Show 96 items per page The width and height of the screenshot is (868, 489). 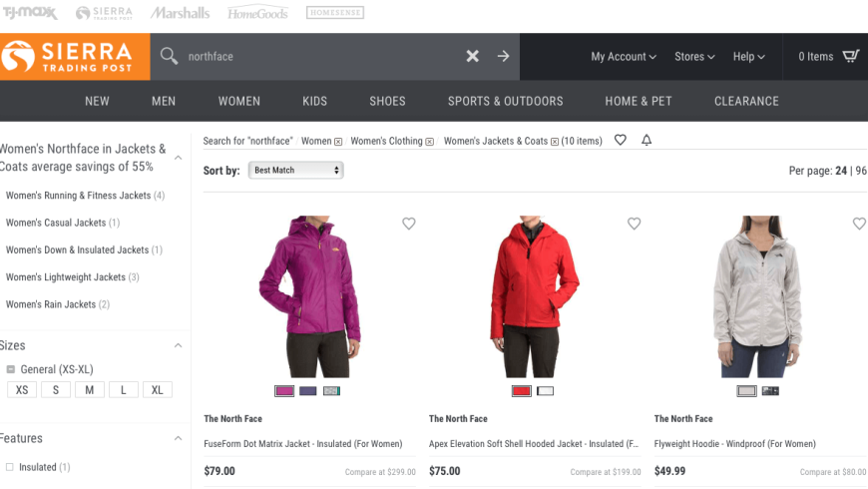point(861,171)
